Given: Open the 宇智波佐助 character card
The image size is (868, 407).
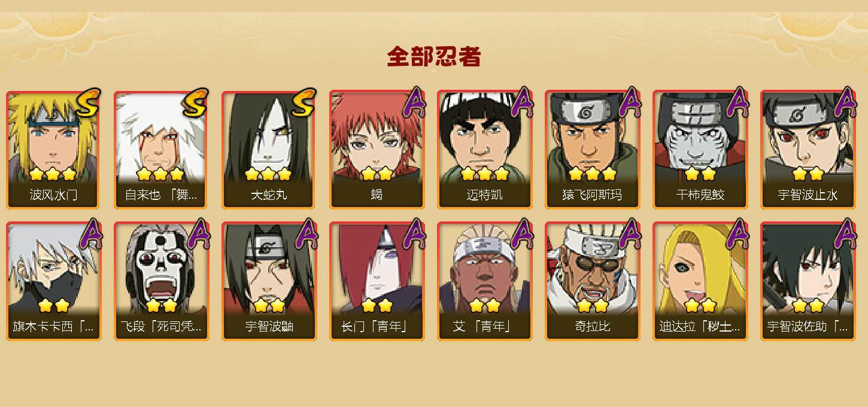Looking at the screenshot, I should pyautogui.click(x=808, y=281).
